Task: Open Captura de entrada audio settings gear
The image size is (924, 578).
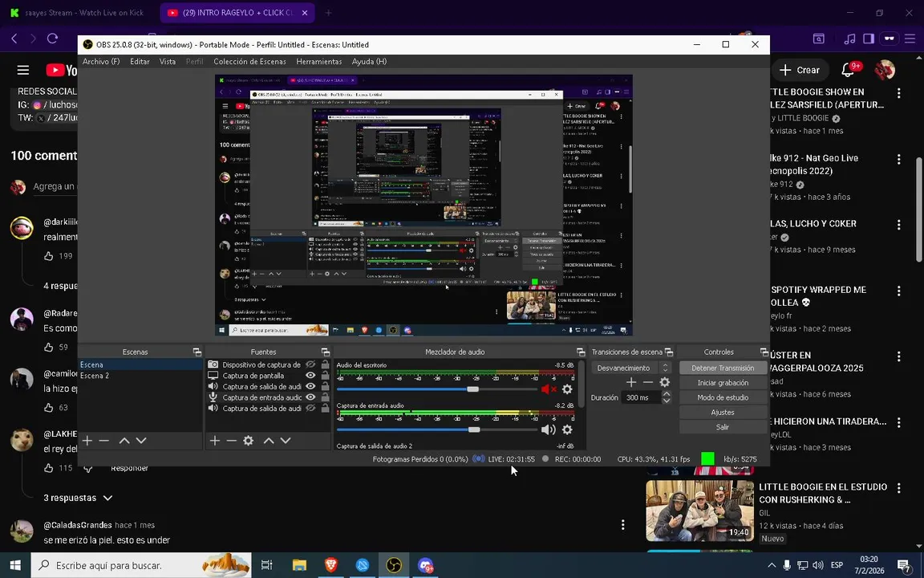Action: pyautogui.click(x=567, y=430)
